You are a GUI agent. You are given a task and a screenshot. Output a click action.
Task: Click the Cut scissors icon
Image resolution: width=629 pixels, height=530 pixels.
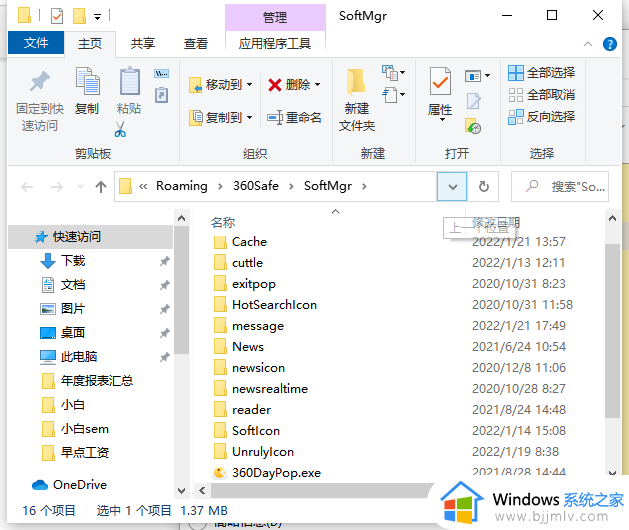pyautogui.click(x=120, y=129)
